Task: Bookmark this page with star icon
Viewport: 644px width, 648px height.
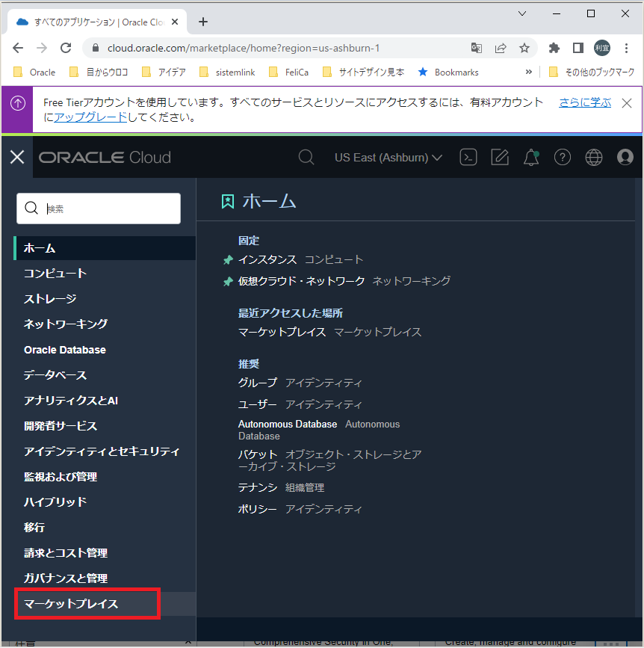Action: pos(524,48)
